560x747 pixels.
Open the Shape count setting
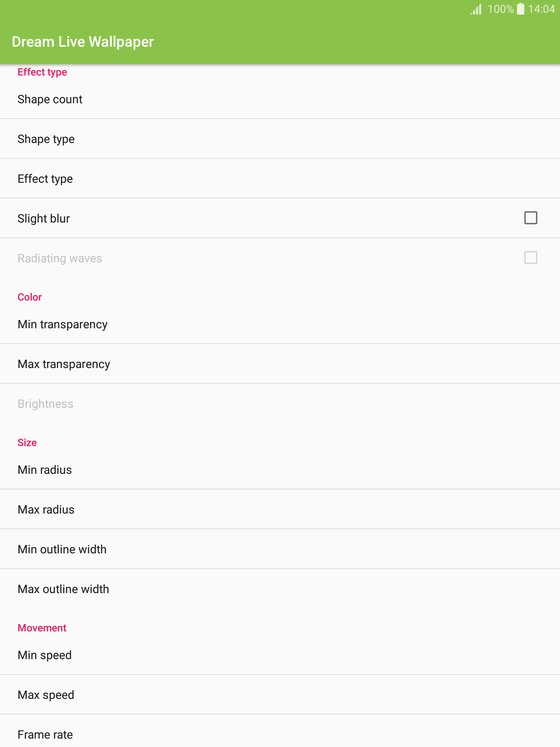click(280, 99)
